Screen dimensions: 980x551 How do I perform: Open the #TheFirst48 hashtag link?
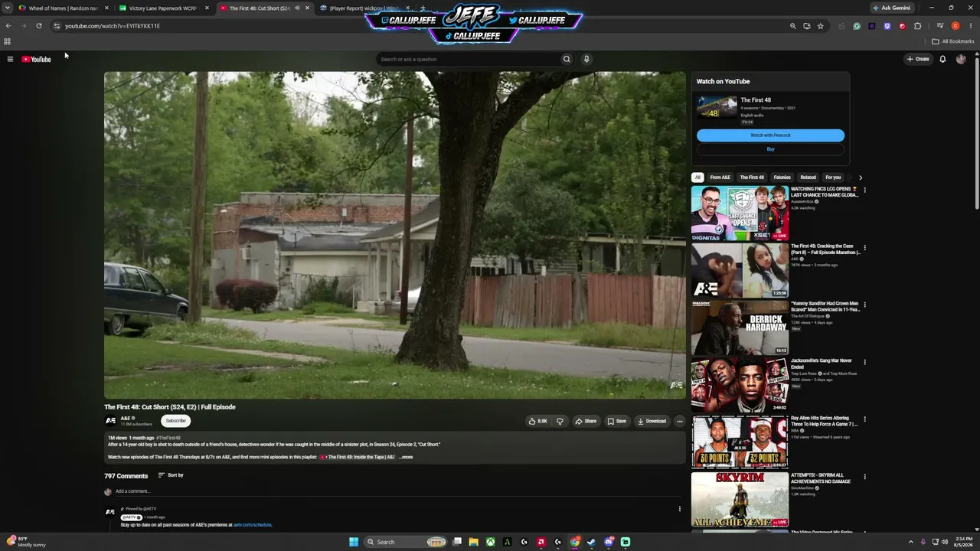pyautogui.click(x=168, y=438)
